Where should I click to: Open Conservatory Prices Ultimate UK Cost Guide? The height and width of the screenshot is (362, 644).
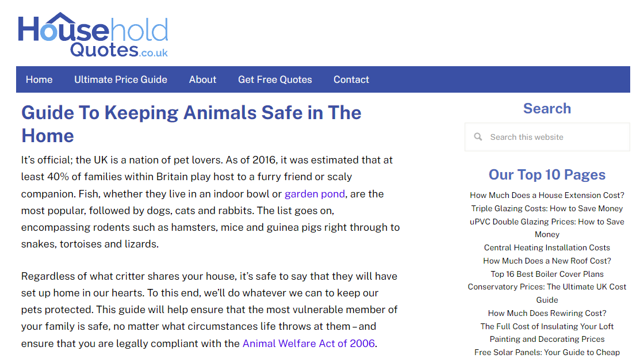tap(547, 287)
